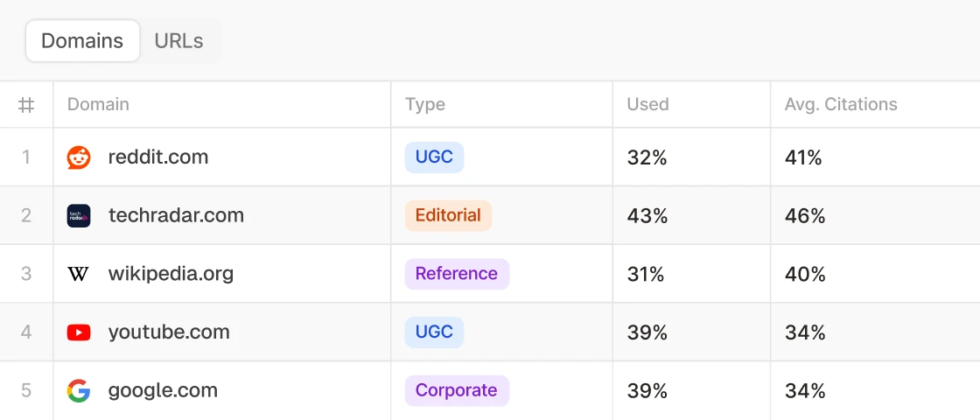
Task: Click the Reddit logo icon
Action: [x=79, y=157]
